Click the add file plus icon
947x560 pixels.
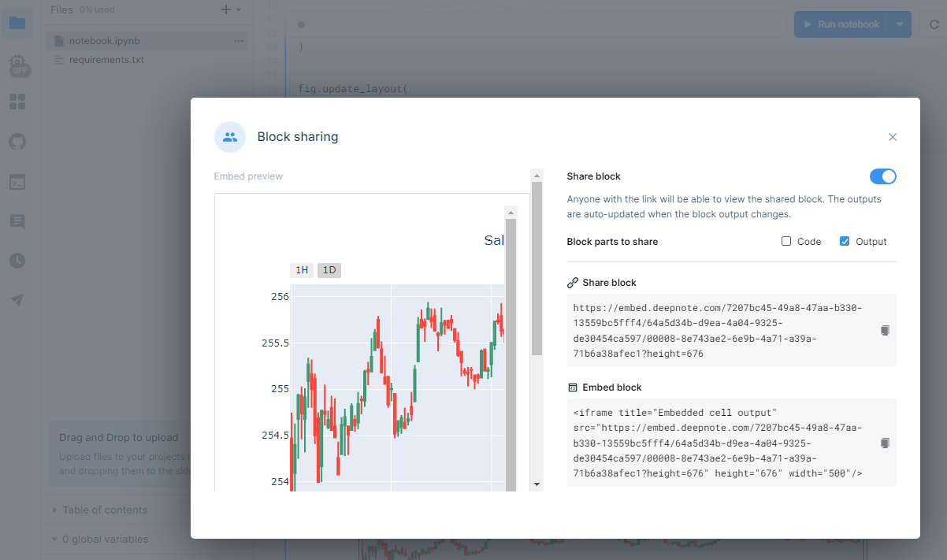click(x=226, y=9)
